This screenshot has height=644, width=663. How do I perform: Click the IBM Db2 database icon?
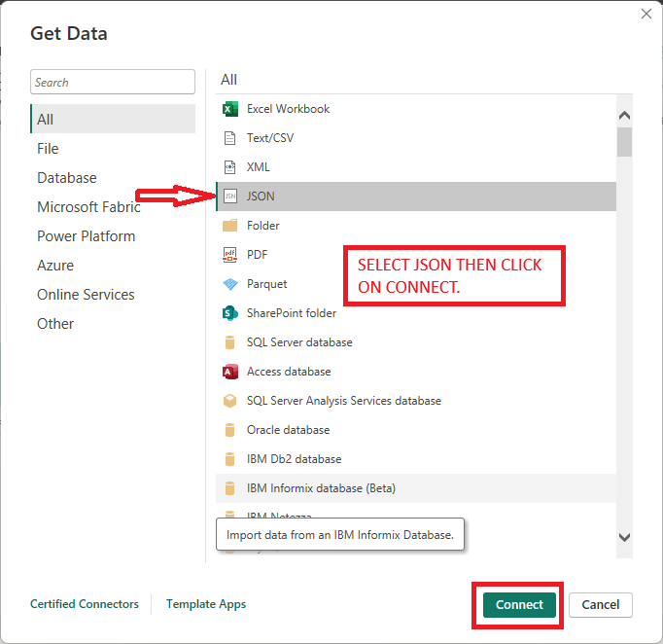tap(229, 459)
